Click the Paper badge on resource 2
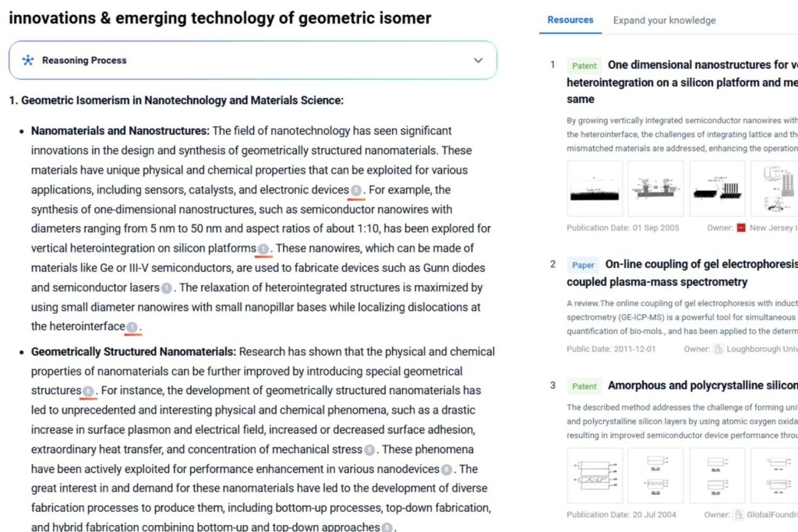798x532 pixels. [x=583, y=265]
